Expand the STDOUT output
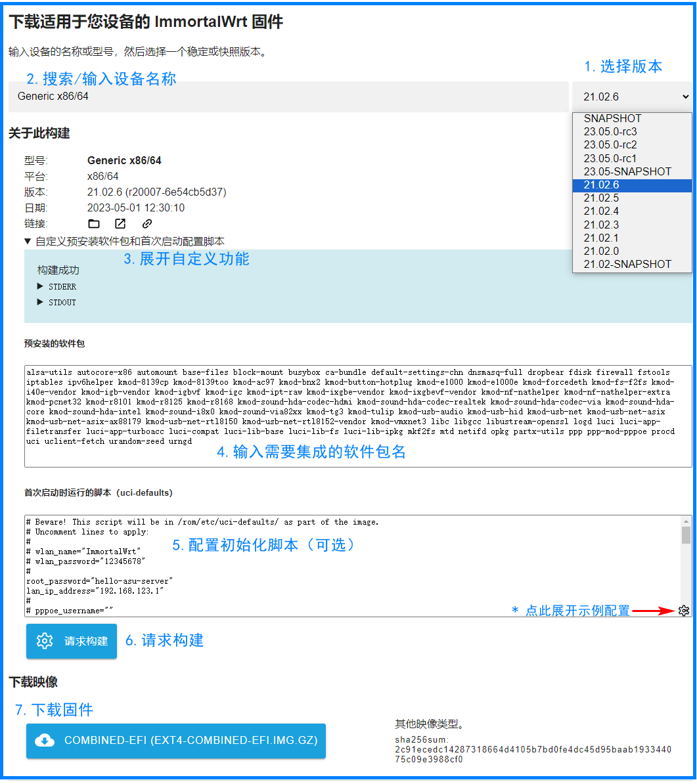Screen dimensions: 697x784 point(56,303)
